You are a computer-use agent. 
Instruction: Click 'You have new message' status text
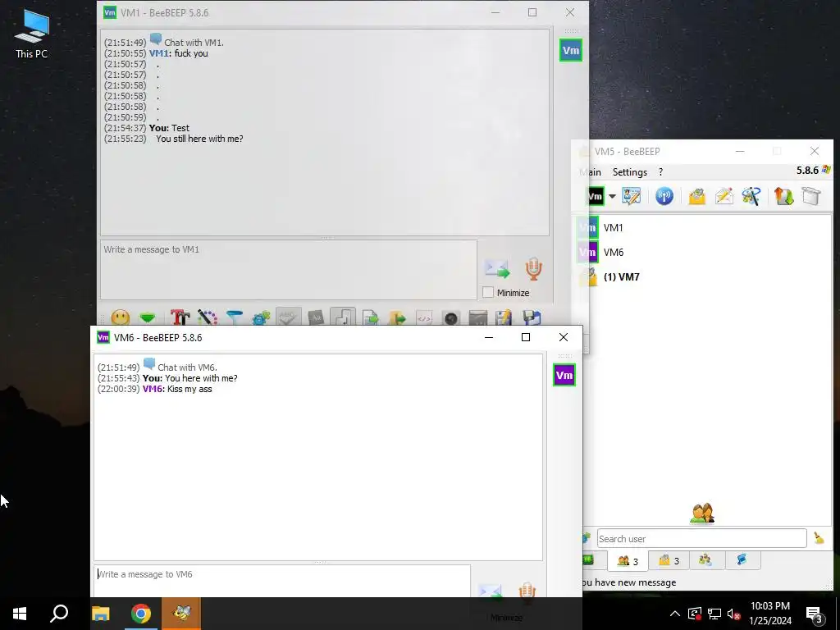click(x=629, y=582)
